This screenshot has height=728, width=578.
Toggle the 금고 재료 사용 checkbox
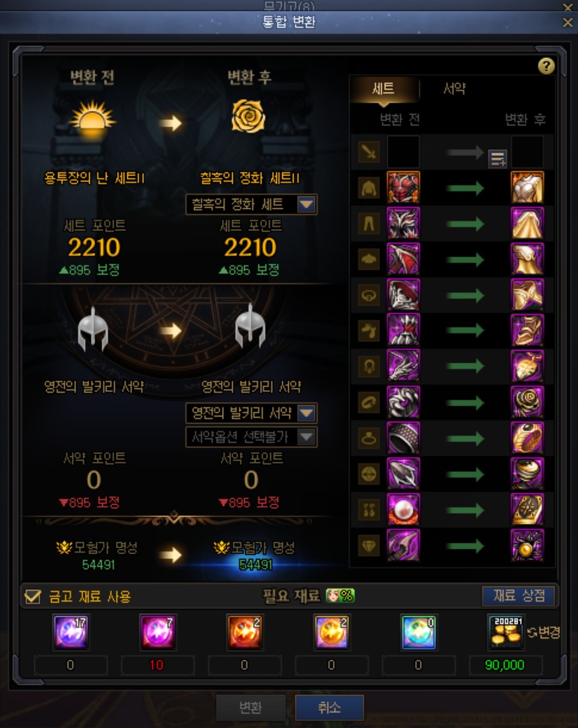pos(33,596)
